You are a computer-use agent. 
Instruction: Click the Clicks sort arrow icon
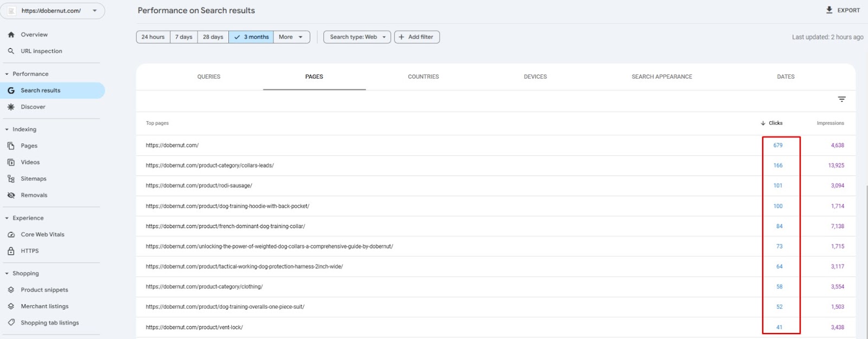pyautogui.click(x=763, y=123)
